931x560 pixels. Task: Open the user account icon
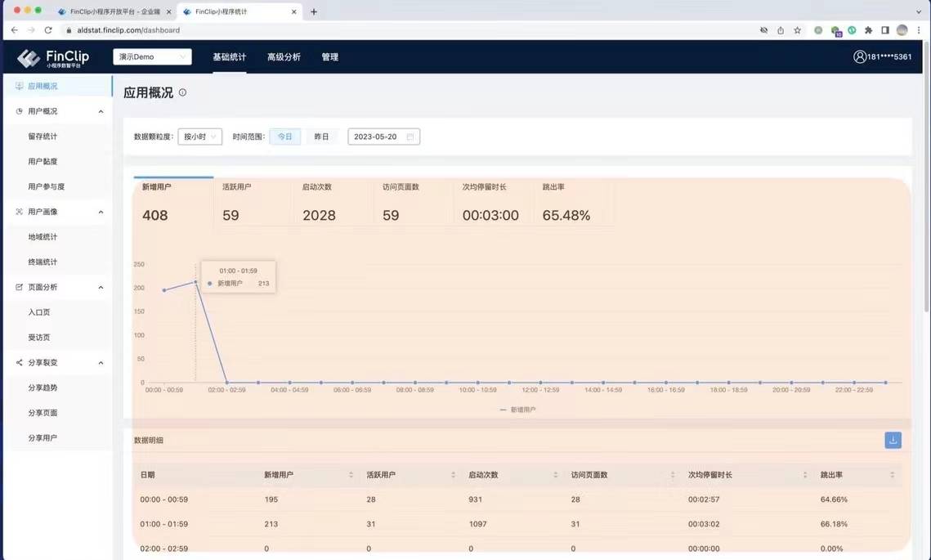pyautogui.click(x=859, y=56)
